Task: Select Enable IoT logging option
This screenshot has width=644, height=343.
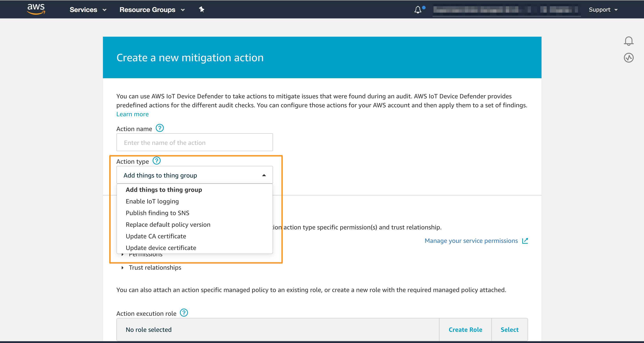Action: 194,201
